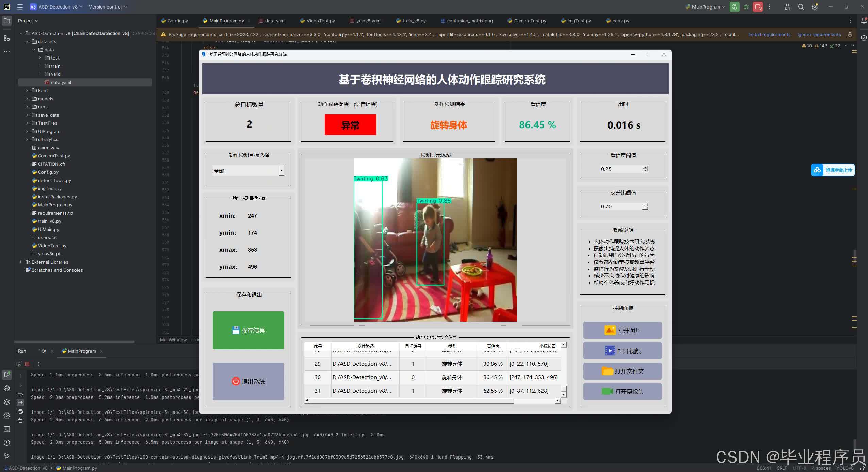Expand the models folder in tree
Viewport: 868px width, 472px height.
[x=27, y=99]
